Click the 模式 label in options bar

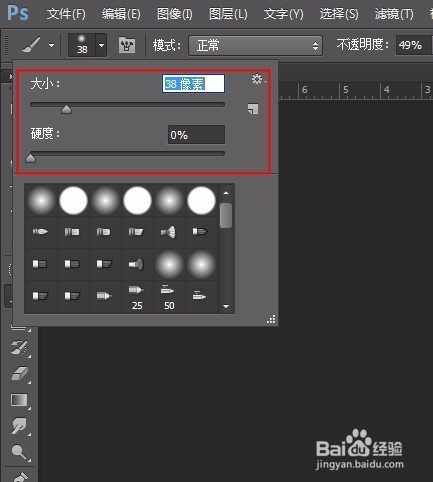coord(167,45)
